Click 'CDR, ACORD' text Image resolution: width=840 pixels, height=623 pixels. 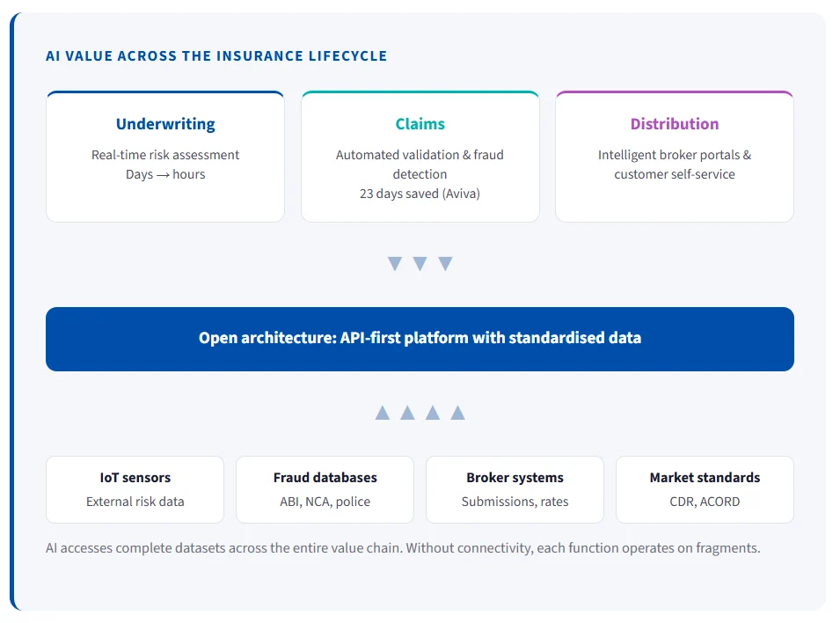coord(705,502)
